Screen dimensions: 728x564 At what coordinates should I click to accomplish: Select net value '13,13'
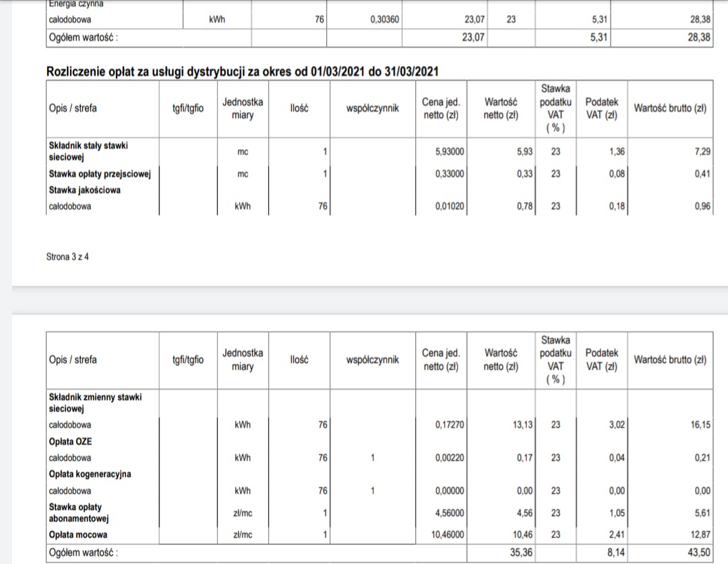pyautogui.click(x=523, y=425)
